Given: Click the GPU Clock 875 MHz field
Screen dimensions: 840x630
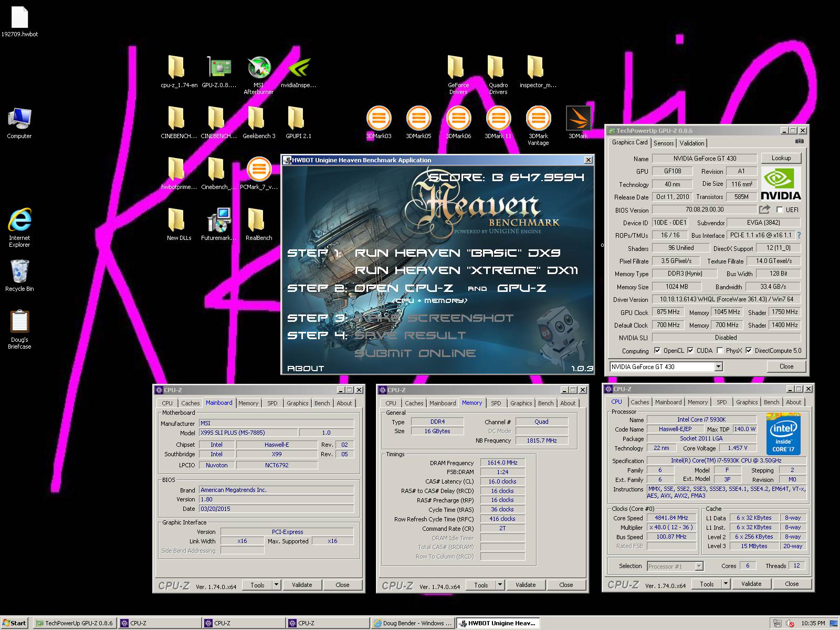Looking at the screenshot, I should pyautogui.click(x=668, y=312).
